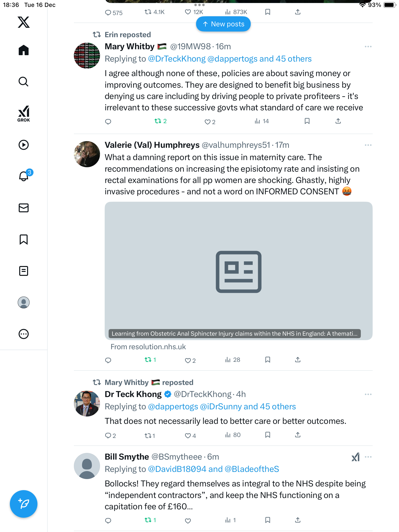Open Grok from the sidebar
Image resolution: width=399 pixels, height=532 pixels.
24,114
